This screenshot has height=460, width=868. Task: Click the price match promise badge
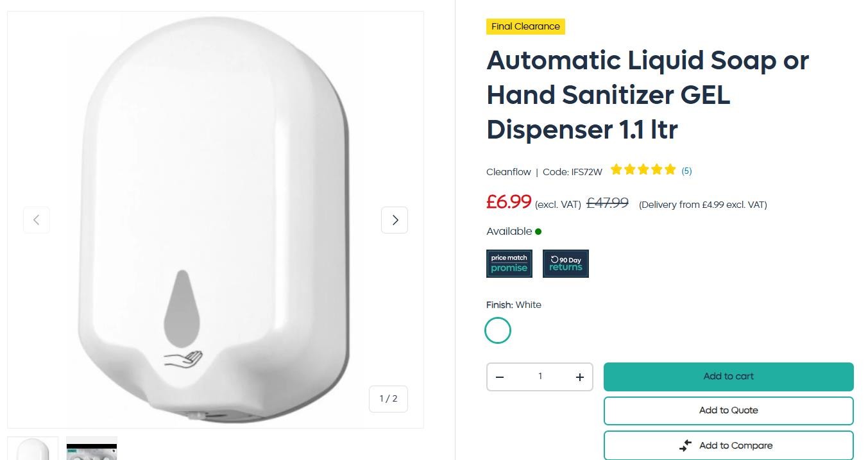509,264
